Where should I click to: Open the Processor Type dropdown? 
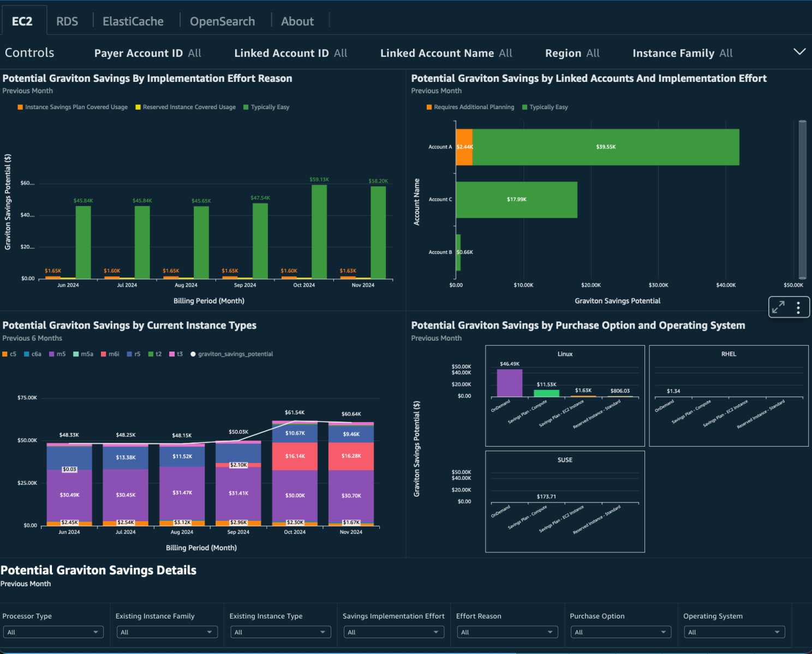[53, 632]
